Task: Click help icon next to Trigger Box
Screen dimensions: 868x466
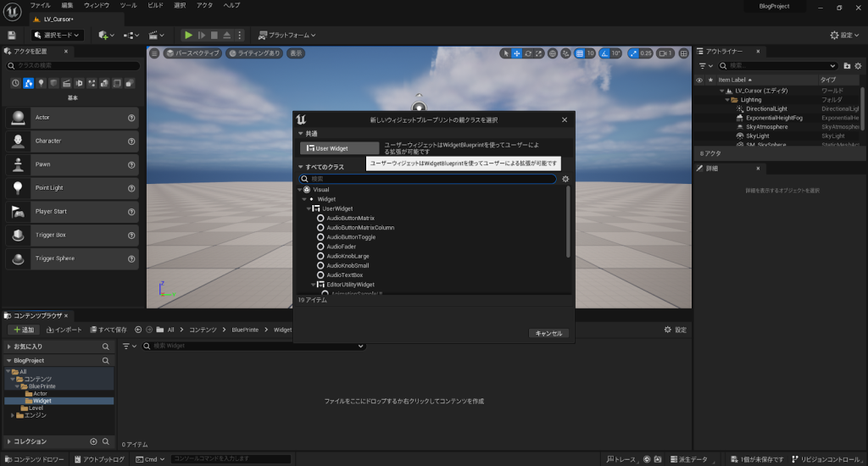Action: click(131, 235)
